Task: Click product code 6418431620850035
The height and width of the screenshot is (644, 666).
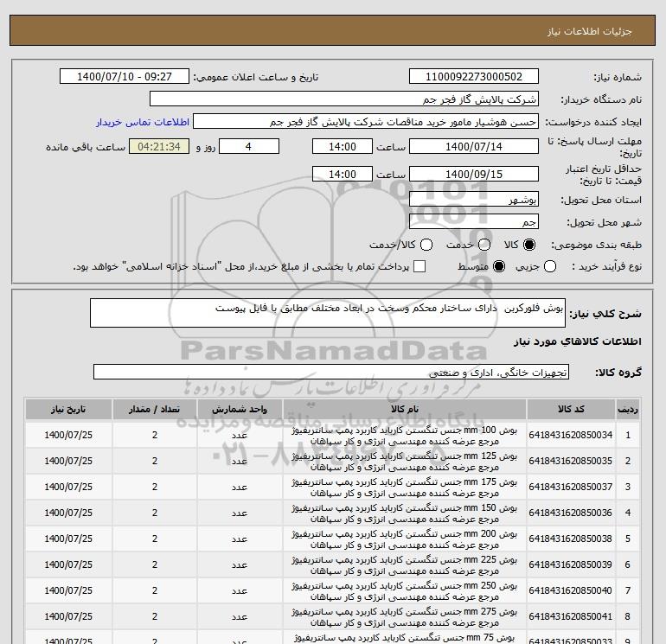Action: (x=571, y=461)
